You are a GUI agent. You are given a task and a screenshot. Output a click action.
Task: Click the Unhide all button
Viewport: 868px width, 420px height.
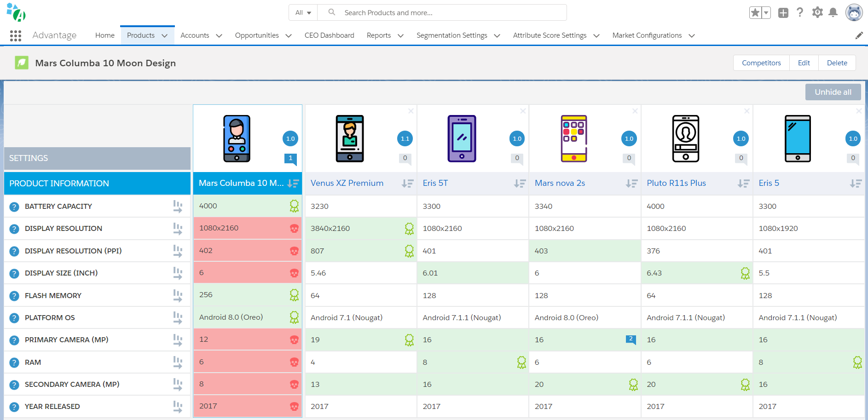point(833,92)
